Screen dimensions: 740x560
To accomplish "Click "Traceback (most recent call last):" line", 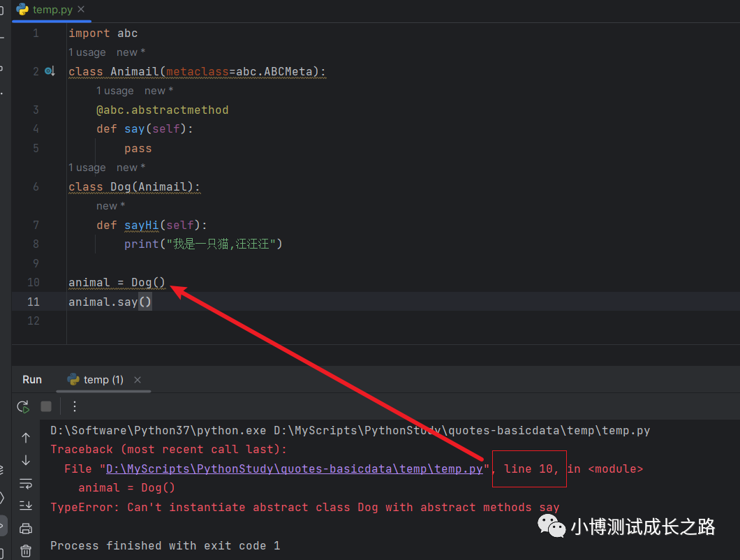I will click(x=168, y=450).
